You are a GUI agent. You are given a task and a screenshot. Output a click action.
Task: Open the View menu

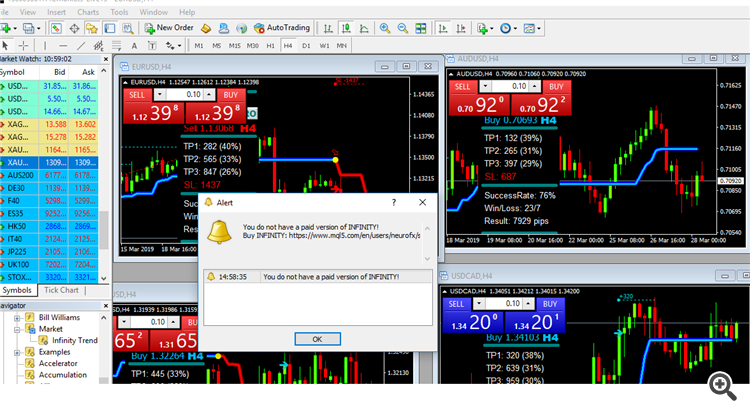coord(28,12)
